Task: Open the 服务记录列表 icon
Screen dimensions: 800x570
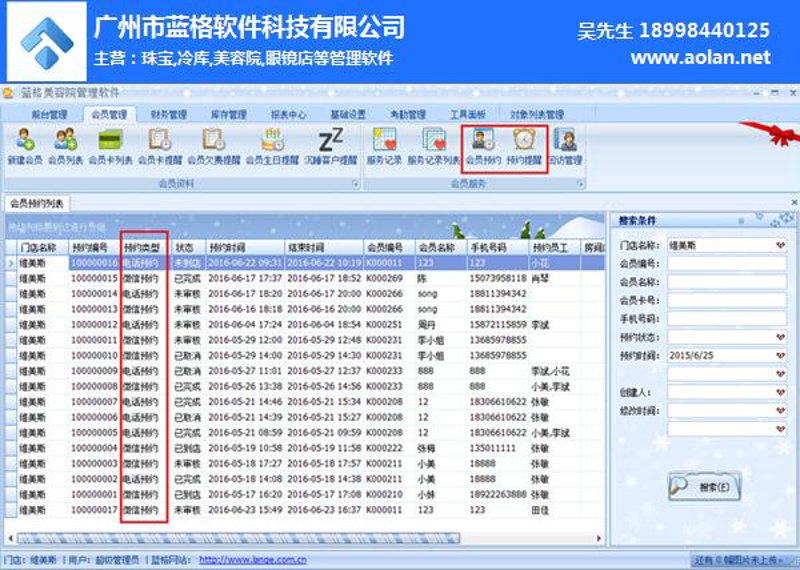Action: (x=434, y=146)
